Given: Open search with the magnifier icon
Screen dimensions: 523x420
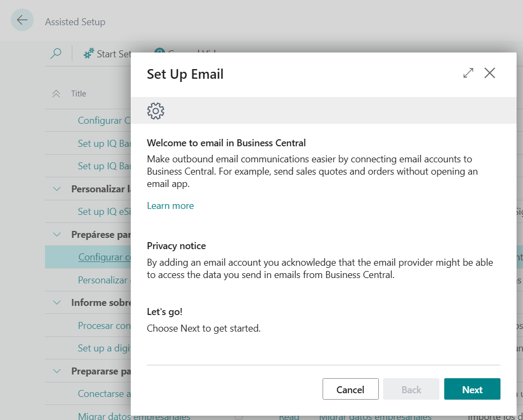Looking at the screenshot, I should point(56,54).
